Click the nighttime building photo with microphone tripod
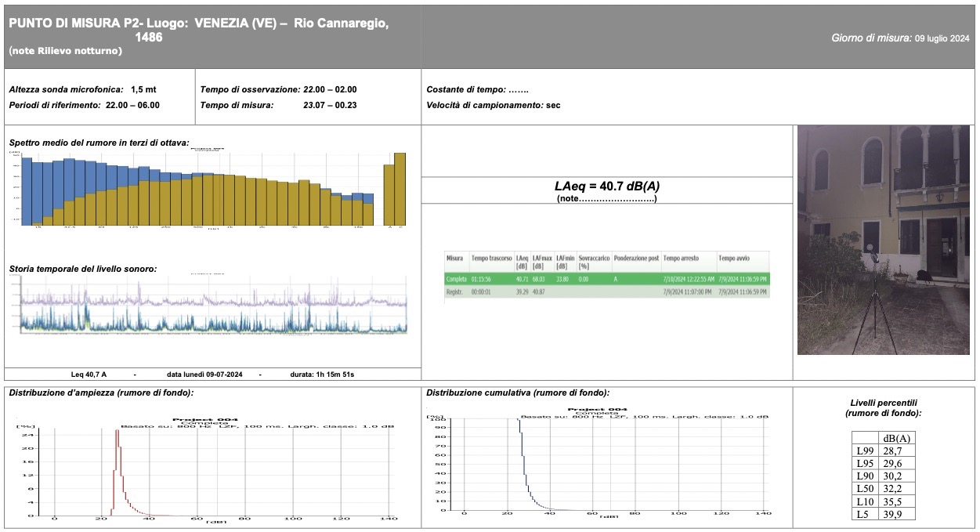Screen dimensions: 980x532 883,240
